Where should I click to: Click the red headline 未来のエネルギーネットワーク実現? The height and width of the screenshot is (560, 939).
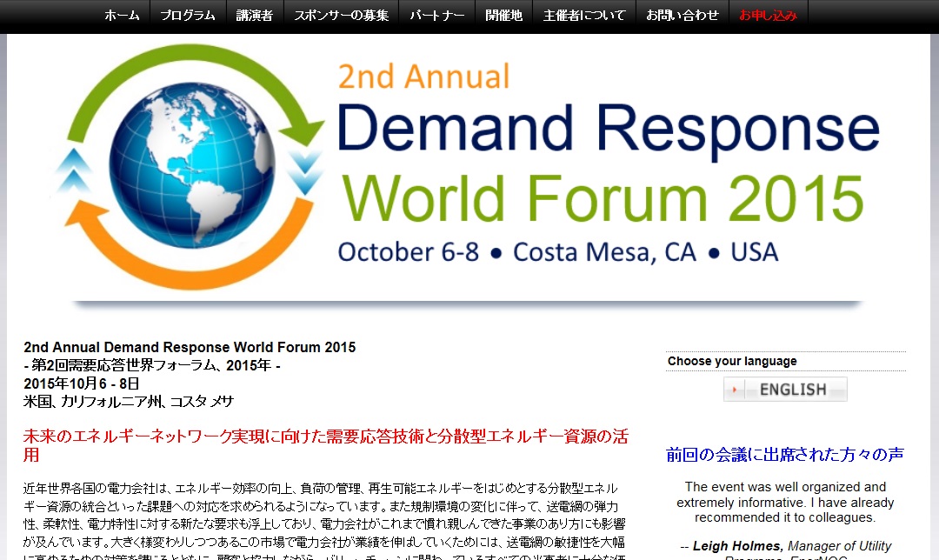(326, 445)
